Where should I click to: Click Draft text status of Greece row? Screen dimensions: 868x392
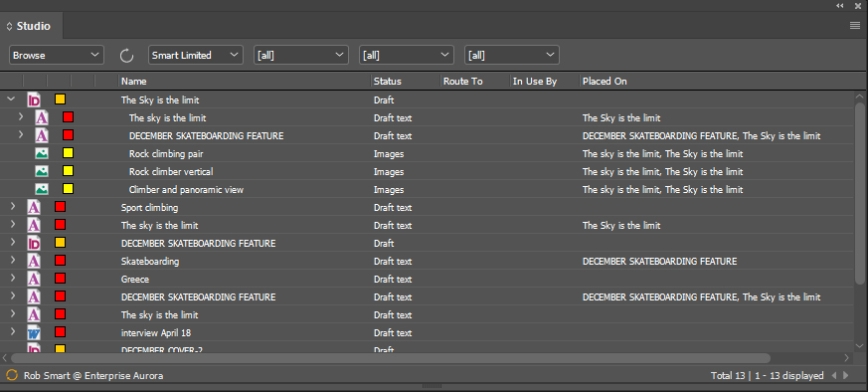pyautogui.click(x=393, y=279)
